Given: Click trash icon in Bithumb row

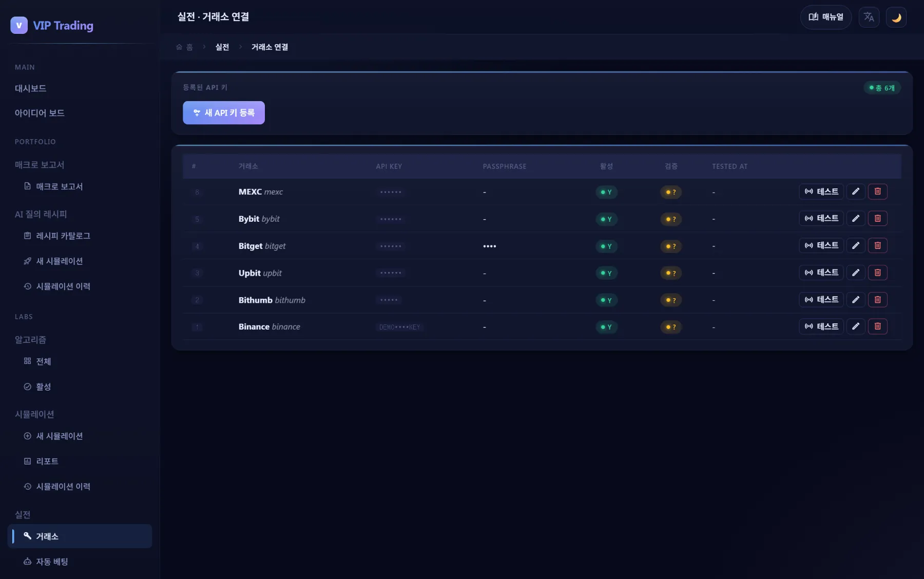Looking at the screenshot, I should [x=878, y=300].
